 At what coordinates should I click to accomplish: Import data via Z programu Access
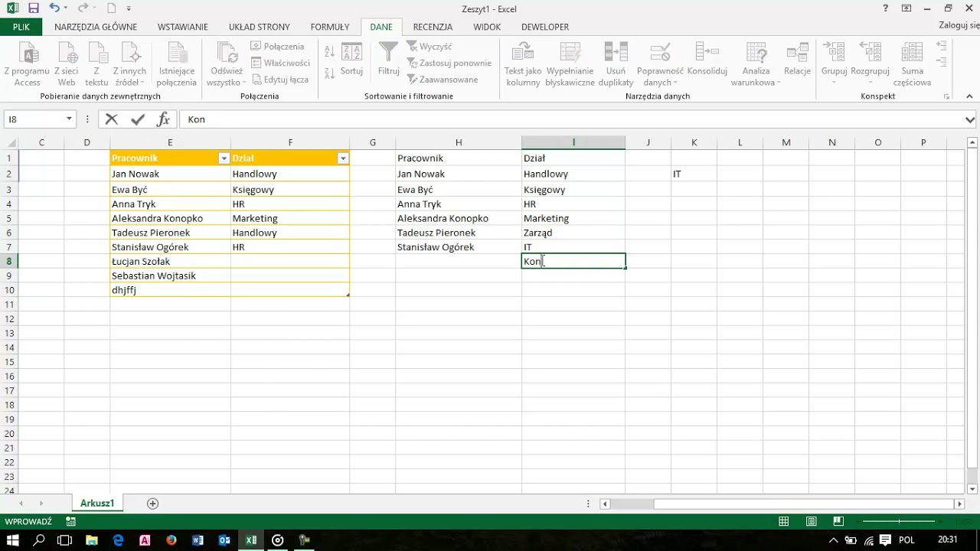point(27,64)
